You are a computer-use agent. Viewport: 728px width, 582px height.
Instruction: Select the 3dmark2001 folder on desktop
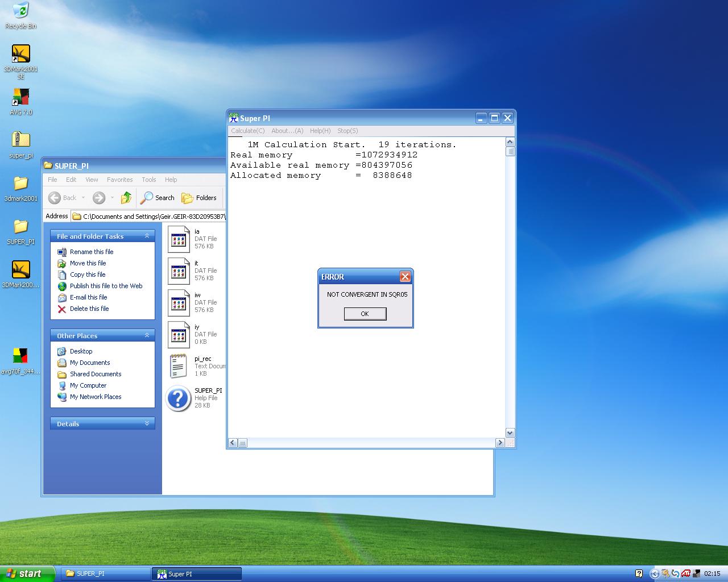point(20,188)
